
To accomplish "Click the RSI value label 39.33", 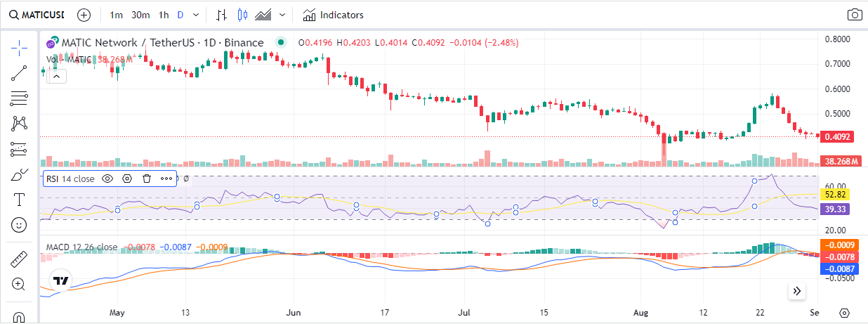I will pyautogui.click(x=835, y=209).
